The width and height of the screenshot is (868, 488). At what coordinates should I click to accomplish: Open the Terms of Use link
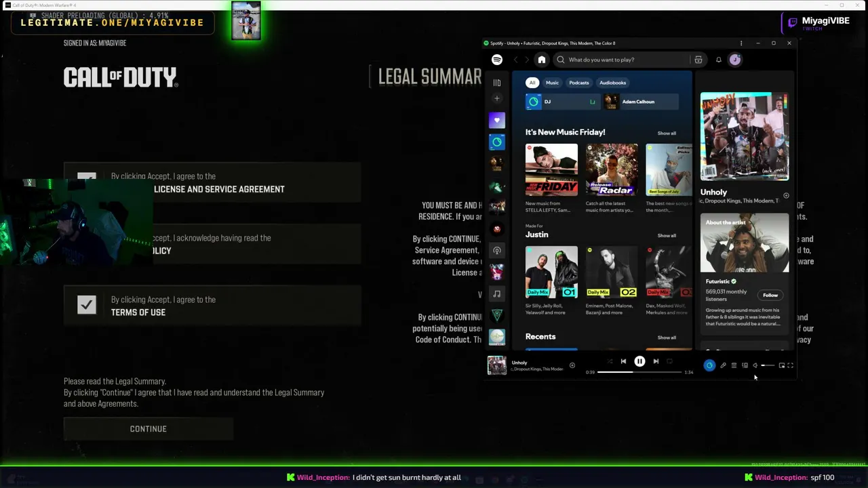point(138,312)
